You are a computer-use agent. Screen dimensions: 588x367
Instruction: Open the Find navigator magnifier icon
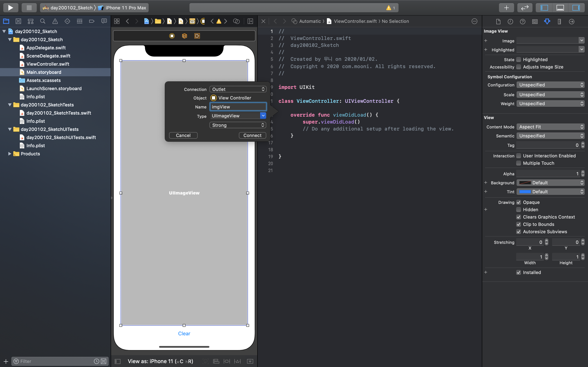click(x=43, y=21)
